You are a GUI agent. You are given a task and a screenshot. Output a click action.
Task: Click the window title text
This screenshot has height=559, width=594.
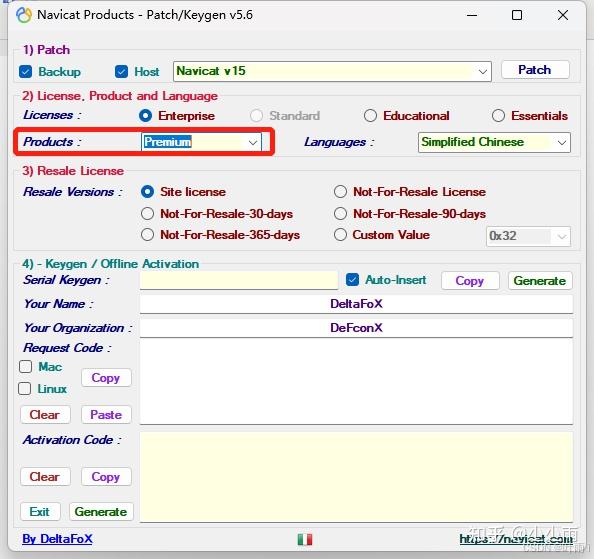(145, 15)
